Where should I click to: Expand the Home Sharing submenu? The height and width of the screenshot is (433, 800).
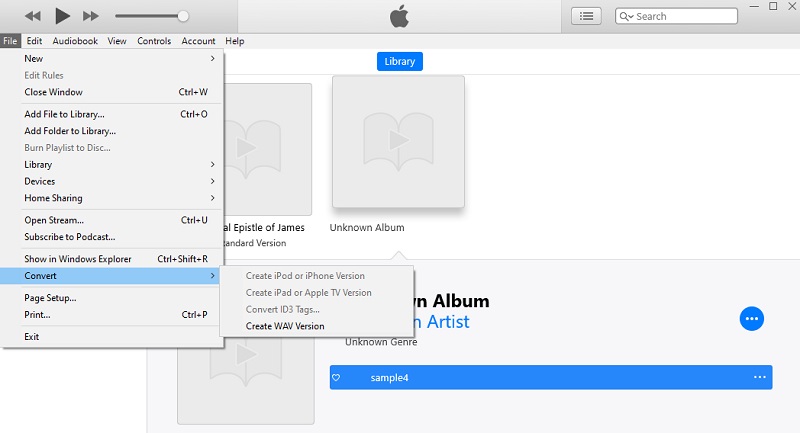pyautogui.click(x=118, y=198)
